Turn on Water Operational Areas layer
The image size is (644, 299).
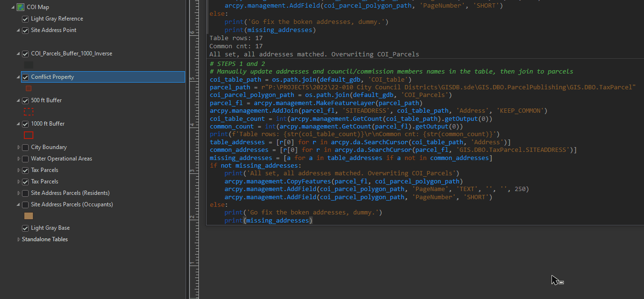(x=25, y=159)
